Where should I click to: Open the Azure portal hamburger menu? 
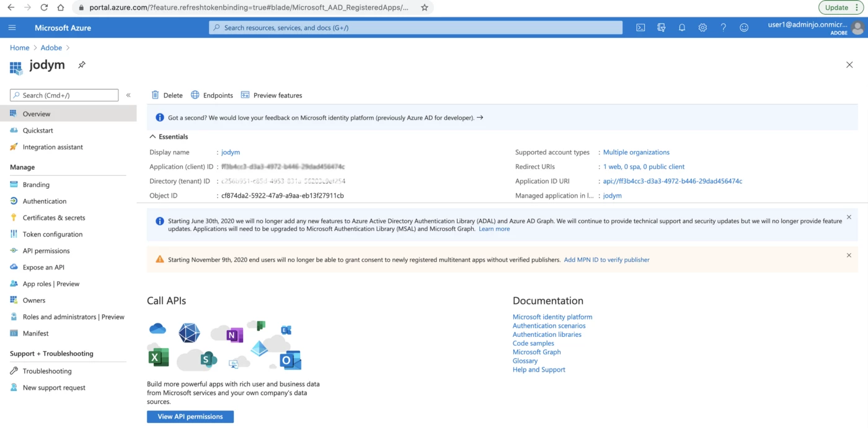[x=12, y=28]
